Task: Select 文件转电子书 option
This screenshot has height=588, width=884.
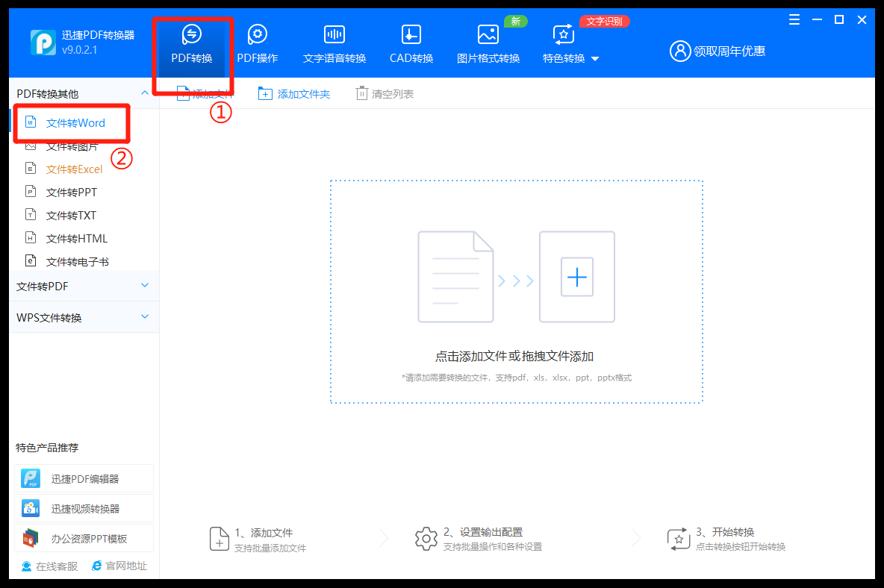Action: coord(77,261)
